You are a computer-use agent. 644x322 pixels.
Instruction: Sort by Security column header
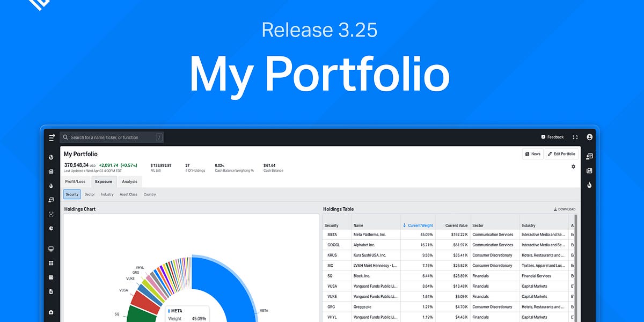pos(337,225)
